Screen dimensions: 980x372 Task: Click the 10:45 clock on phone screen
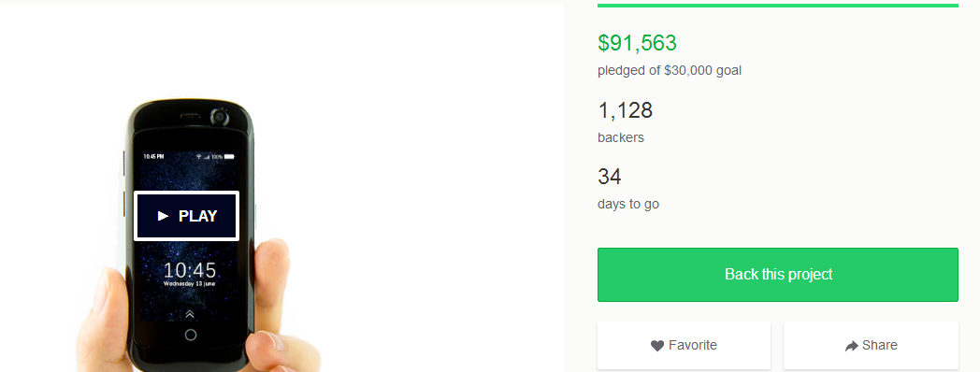click(x=190, y=270)
